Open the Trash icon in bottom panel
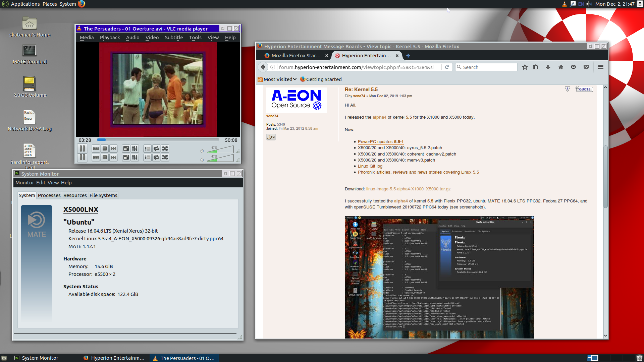 (x=639, y=358)
